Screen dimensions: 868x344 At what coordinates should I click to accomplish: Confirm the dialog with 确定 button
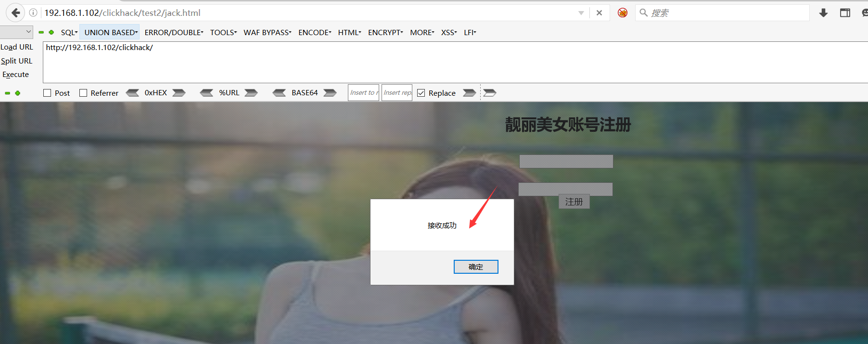pos(476,267)
